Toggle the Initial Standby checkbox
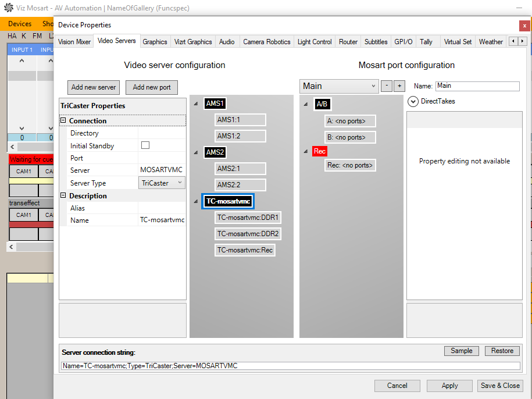The image size is (532, 399). (x=145, y=145)
